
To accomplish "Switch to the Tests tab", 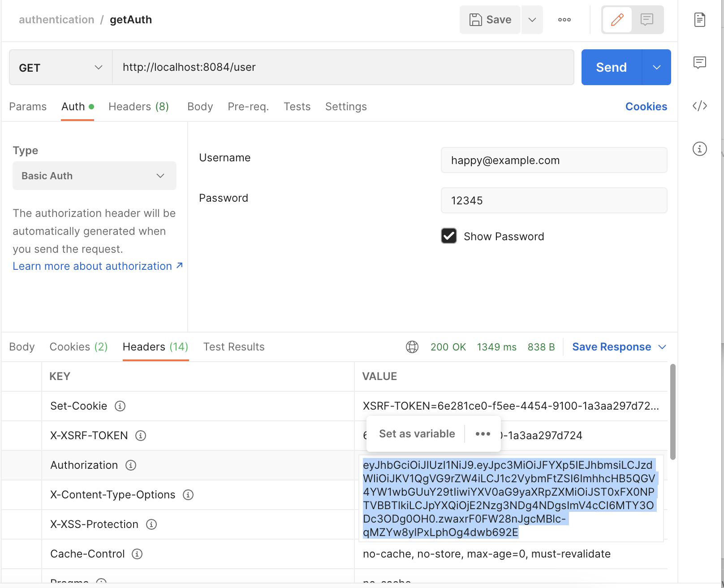I will (x=297, y=106).
